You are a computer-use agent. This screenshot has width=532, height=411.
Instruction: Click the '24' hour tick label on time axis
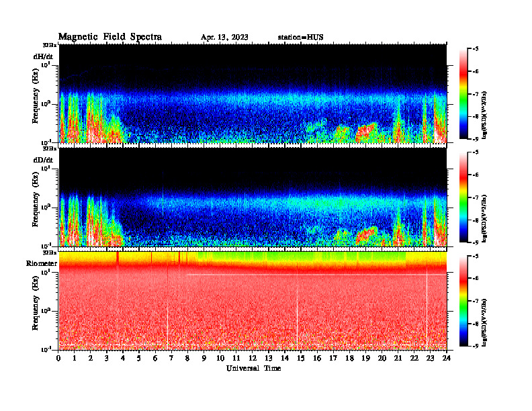447,358
